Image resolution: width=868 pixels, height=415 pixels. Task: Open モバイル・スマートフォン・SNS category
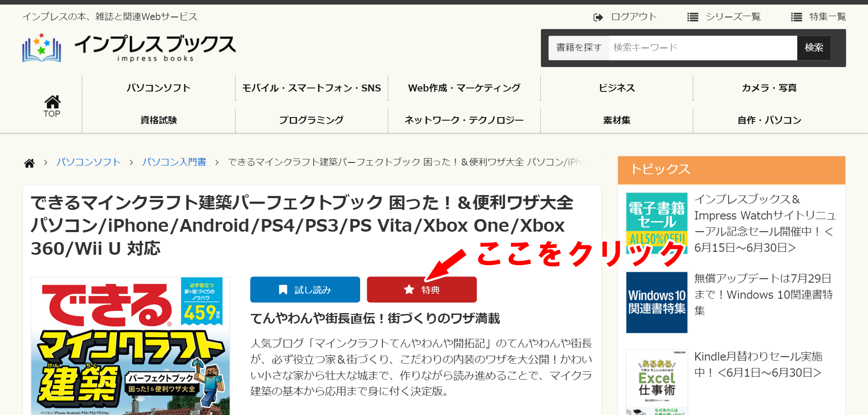tap(311, 88)
